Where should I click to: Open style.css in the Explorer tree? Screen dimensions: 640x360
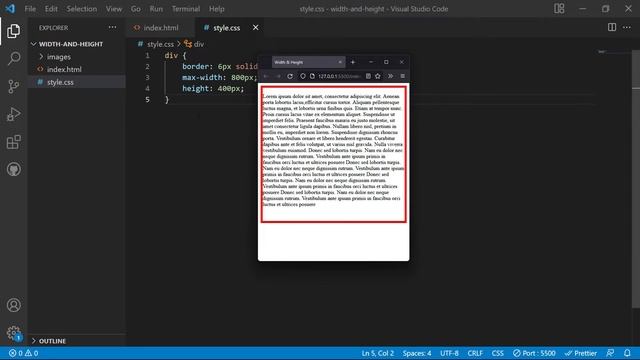77,82
